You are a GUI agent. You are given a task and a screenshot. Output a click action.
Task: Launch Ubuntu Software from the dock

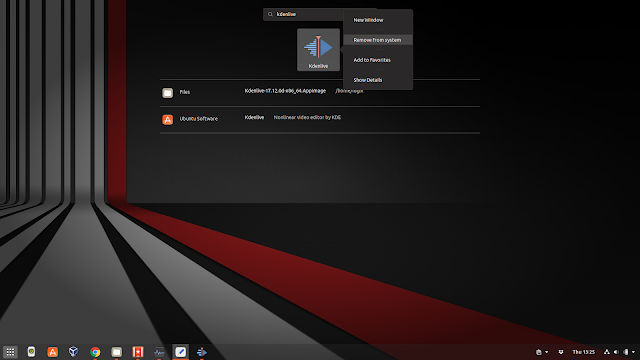click(53, 352)
